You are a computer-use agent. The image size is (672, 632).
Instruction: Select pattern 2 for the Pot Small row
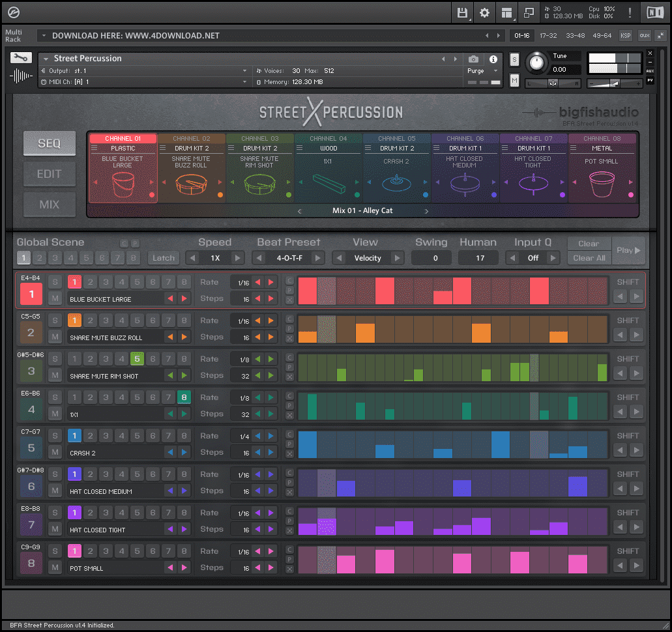point(90,551)
